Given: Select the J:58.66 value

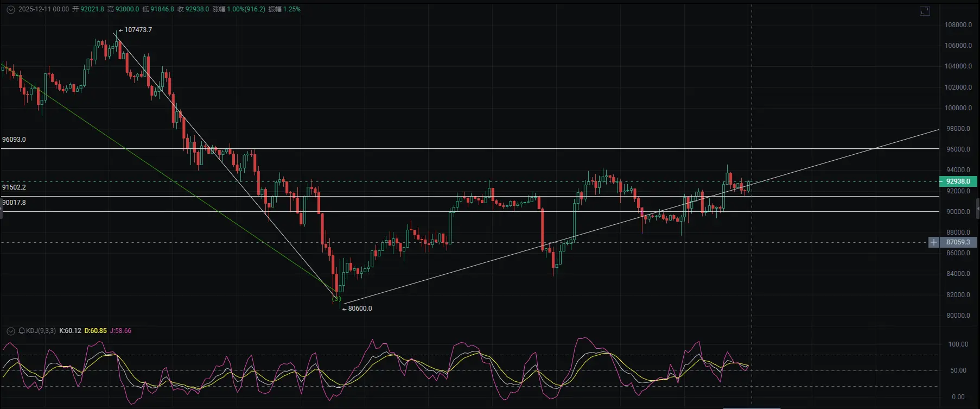Looking at the screenshot, I should pos(120,331).
